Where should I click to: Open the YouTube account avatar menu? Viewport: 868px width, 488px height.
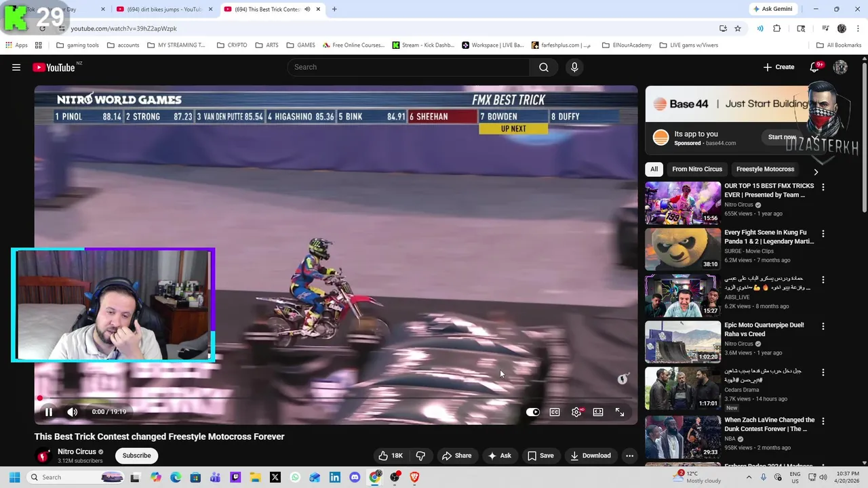pos(840,67)
